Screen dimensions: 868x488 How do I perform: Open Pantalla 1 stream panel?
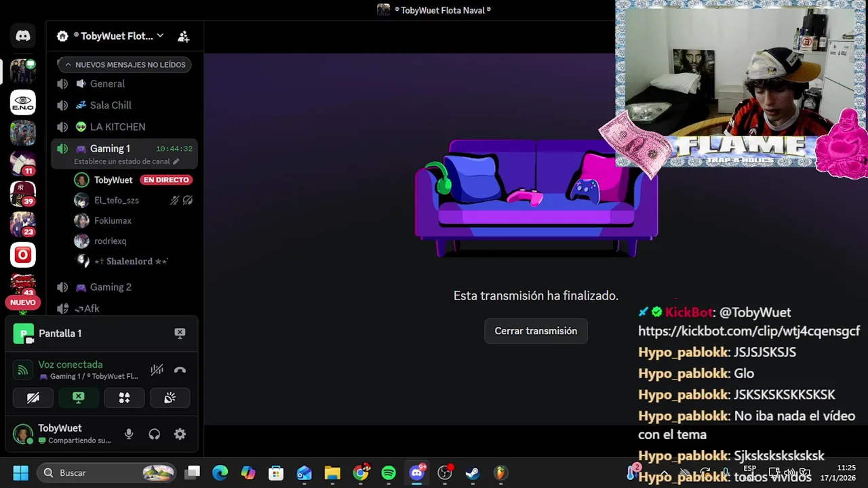point(60,333)
